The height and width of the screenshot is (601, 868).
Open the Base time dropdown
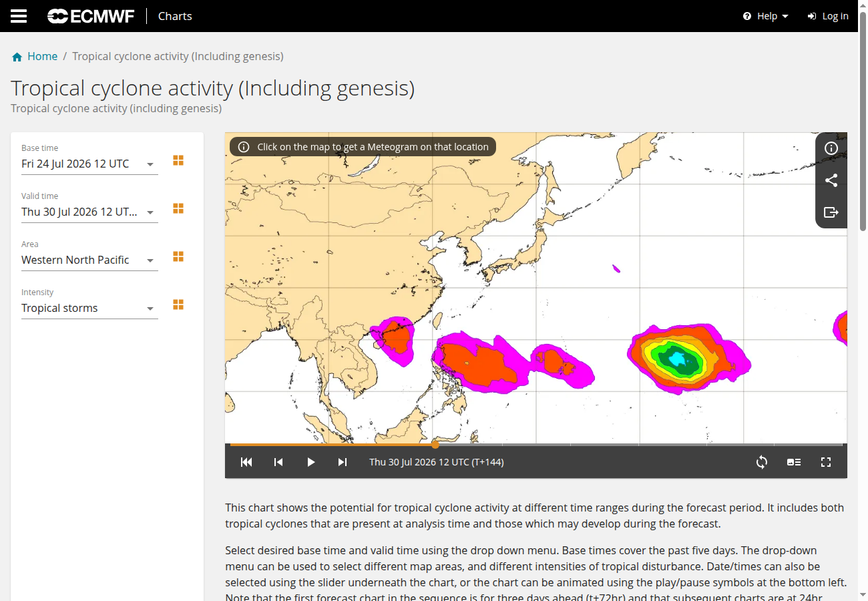[x=89, y=164]
